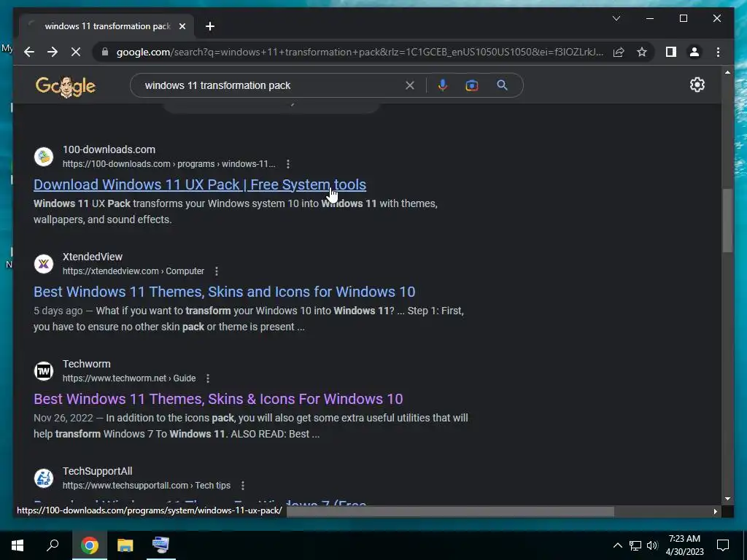The image size is (747, 560).
Task: Open a new tab
Action: 209,26
